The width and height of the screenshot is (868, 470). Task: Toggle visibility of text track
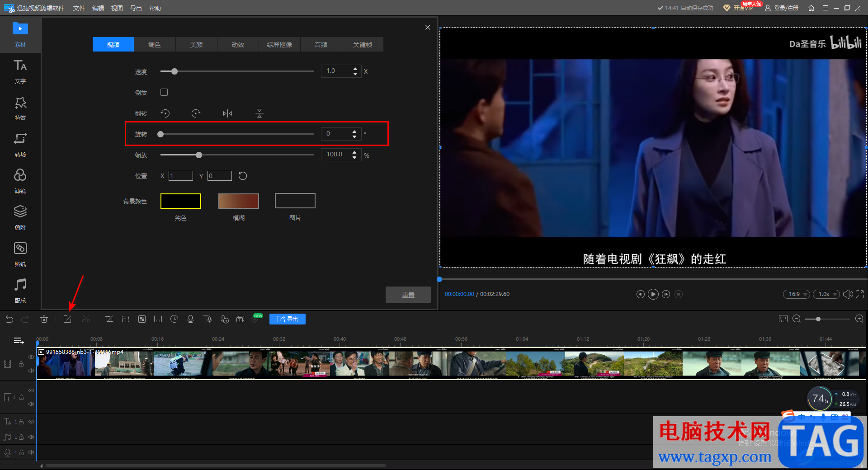click(x=31, y=422)
